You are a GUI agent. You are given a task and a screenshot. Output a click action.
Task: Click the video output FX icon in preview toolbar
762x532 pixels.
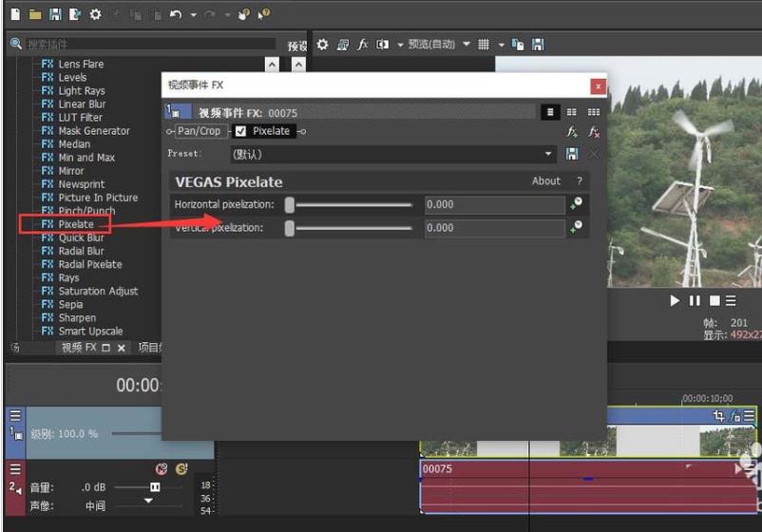[x=362, y=45]
